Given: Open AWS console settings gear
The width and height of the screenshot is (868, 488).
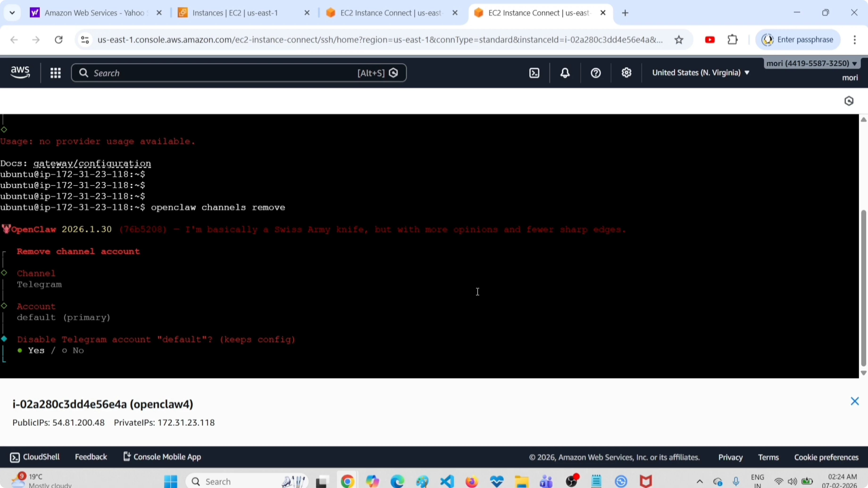Looking at the screenshot, I should (x=626, y=73).
